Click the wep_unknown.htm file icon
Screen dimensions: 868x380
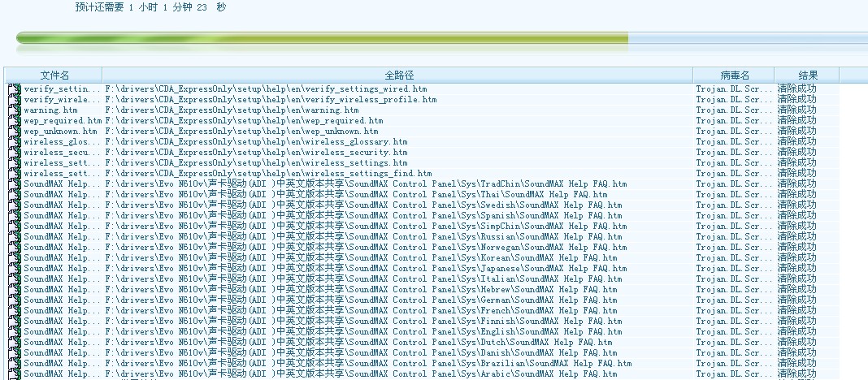pyautogui.click(x=15, y=131)
